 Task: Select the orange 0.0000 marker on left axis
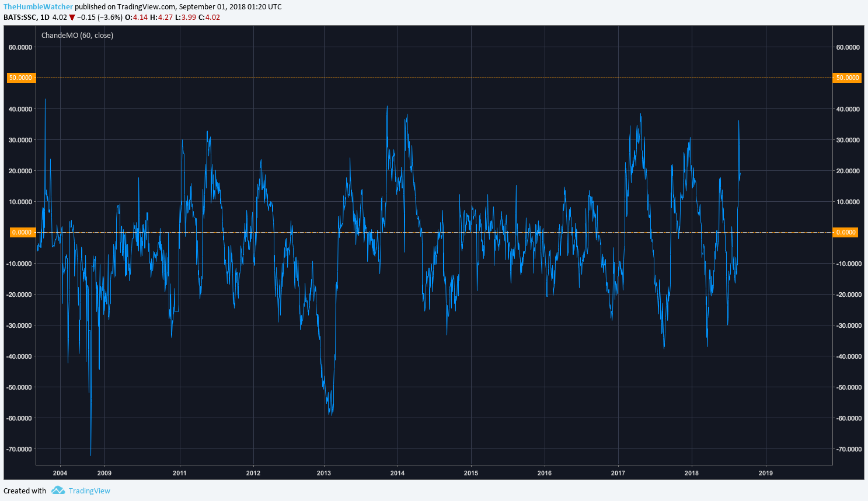(22, 232)
